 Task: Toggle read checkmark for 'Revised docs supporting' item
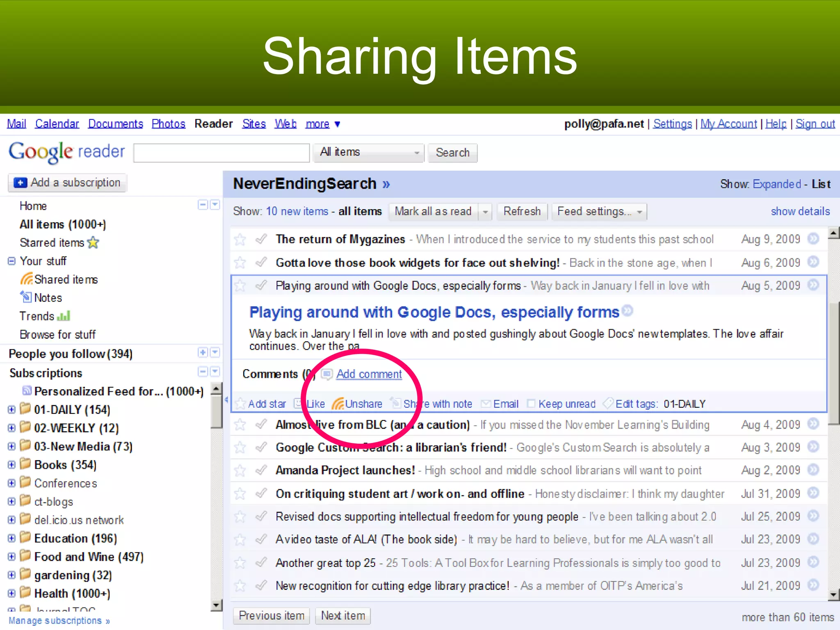tap(261, 516)
